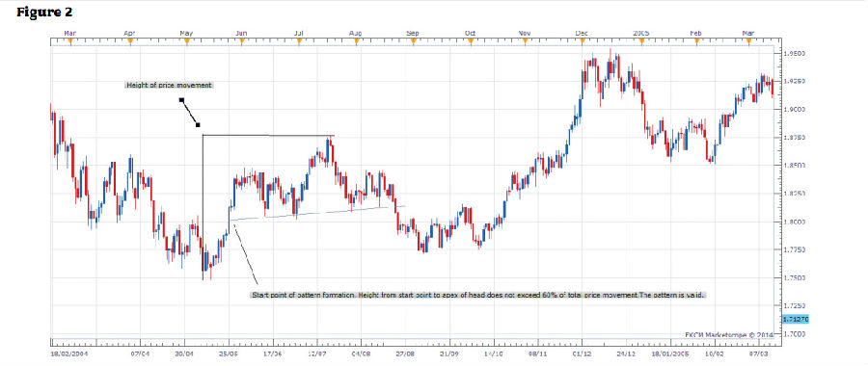Click the orange marker under Jul
868x366 pixels.
click(x=299, y=40)
